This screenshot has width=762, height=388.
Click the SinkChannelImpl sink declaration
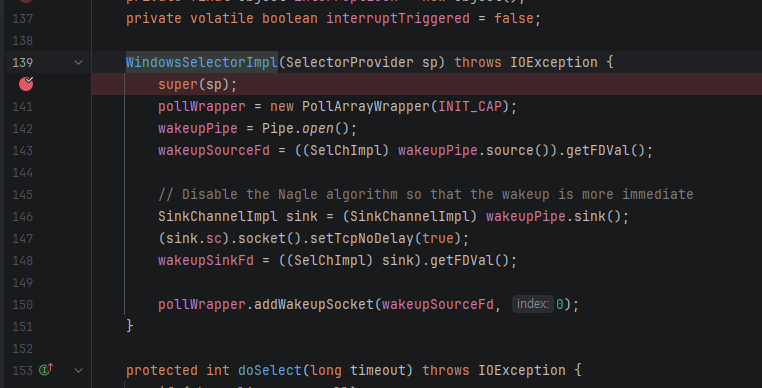[x=238, y=216]
